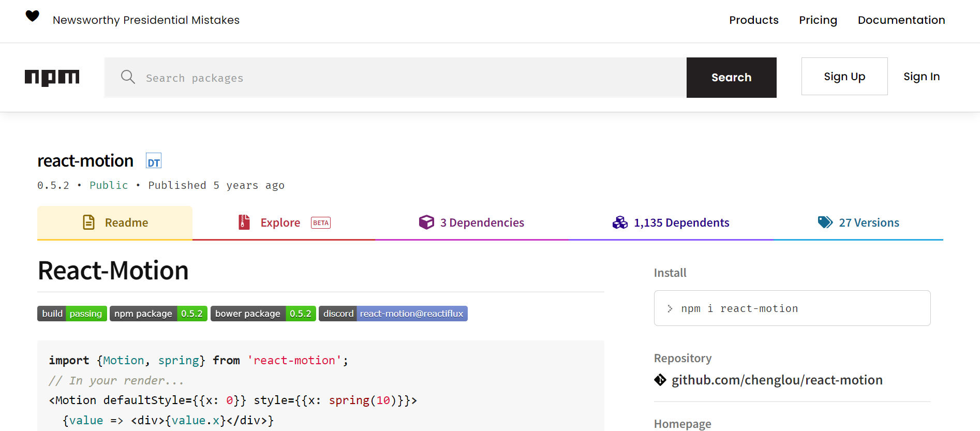The width and height of the screenshot is (980, 431).
Task: Click the Readme document icon
Action: (x=89, y=222)
